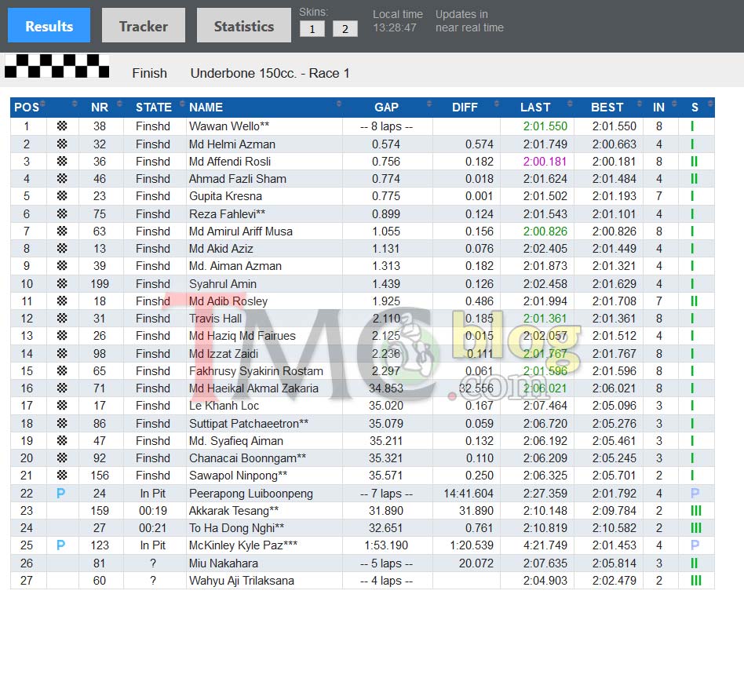
Task: Click rider name Wawan Wello**
Action: [x=229, y=126]
